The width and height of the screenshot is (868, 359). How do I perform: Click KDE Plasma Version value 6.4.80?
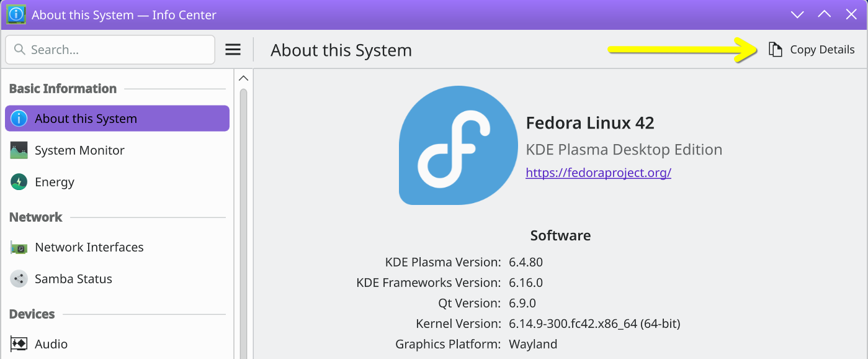(x=526, y=262)
